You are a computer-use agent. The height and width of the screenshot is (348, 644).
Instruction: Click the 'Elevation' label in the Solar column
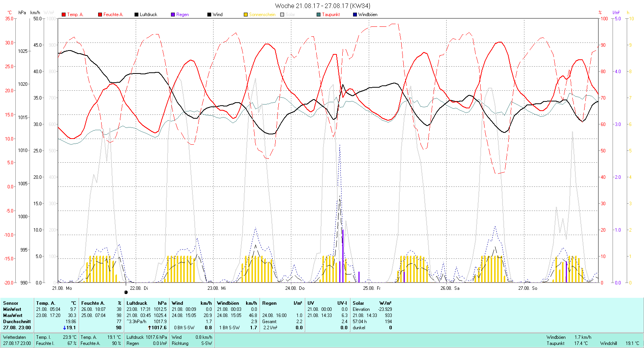click(361, 309)
